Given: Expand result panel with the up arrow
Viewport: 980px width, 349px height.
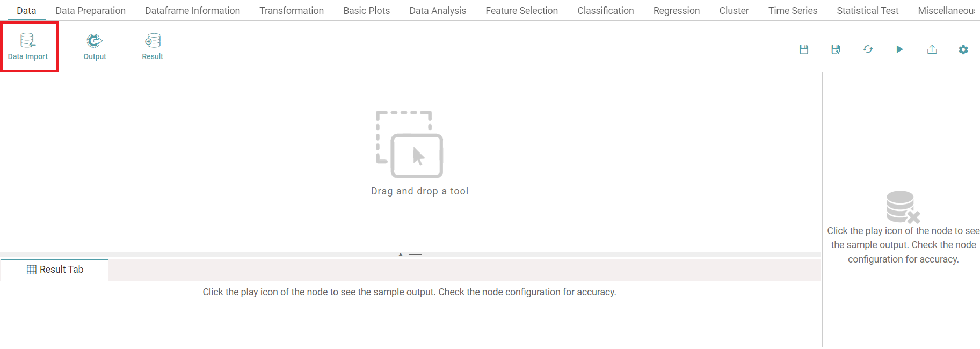Looking at the screenshot, I should pyautogui.click(x=401, y=254).
